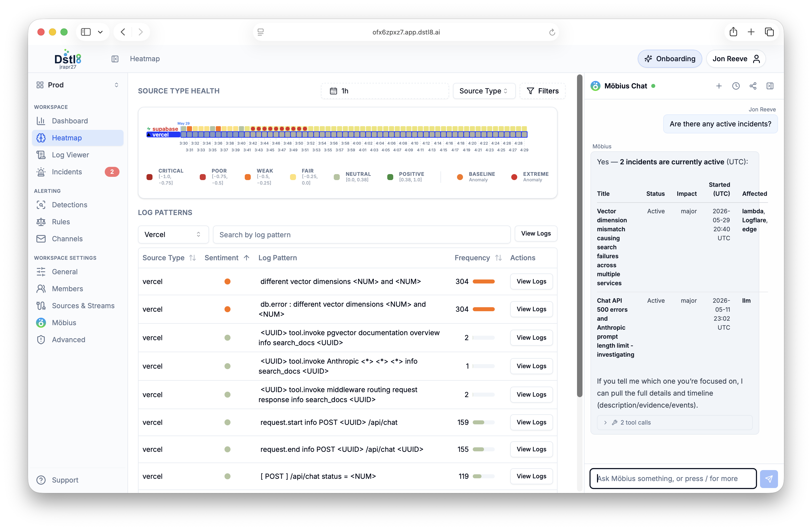Sort by the Sentiment column
The width and height of the screenshot is (812, 530).
[x=227, y=258]
